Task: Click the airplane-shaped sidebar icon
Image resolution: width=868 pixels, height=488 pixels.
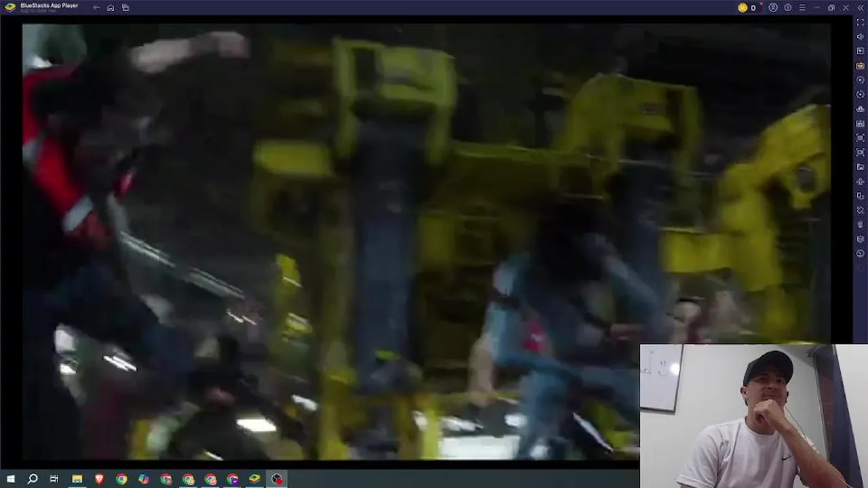Action: point(861,181)
